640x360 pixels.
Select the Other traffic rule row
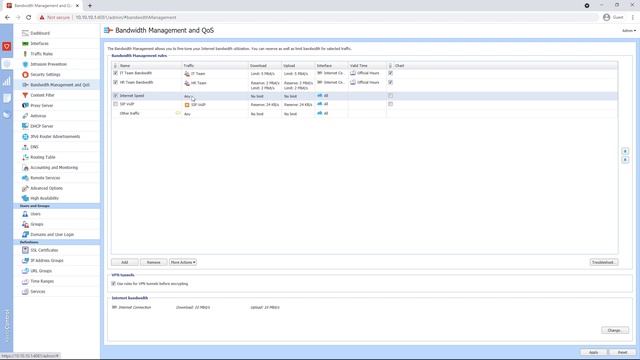(364, 114)
